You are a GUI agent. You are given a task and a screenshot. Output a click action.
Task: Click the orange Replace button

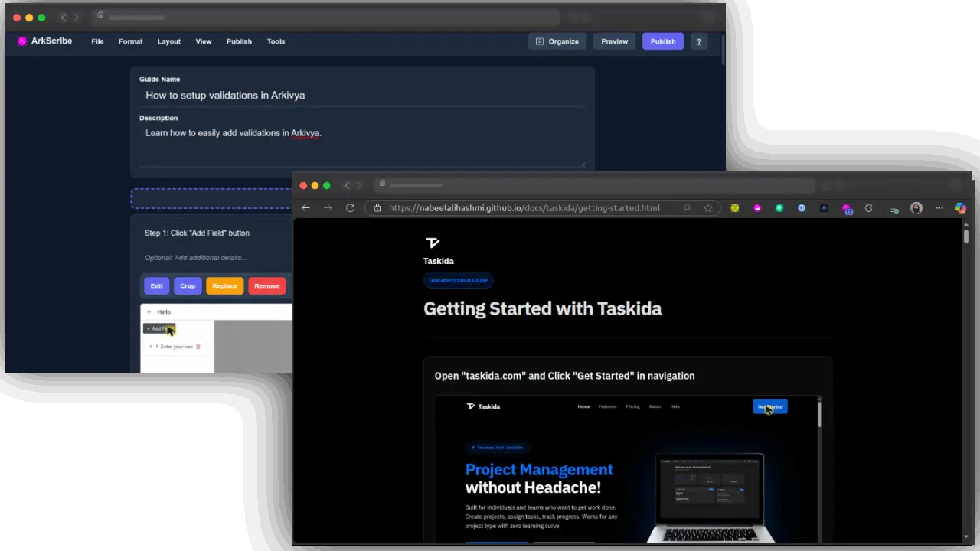224,286
